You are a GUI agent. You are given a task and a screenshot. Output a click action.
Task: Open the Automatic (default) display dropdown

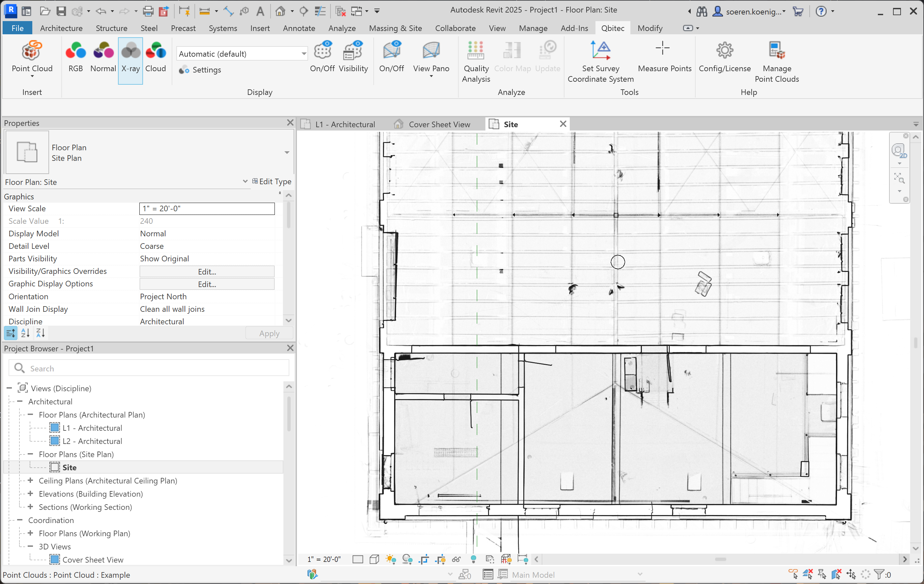coord(303,54)
